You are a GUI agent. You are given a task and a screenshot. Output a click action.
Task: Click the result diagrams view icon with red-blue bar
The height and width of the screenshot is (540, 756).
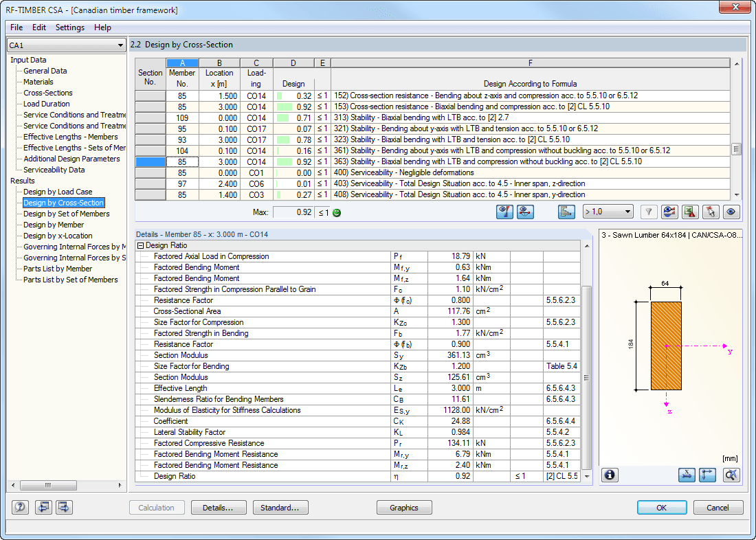click(x=505, y=212)
